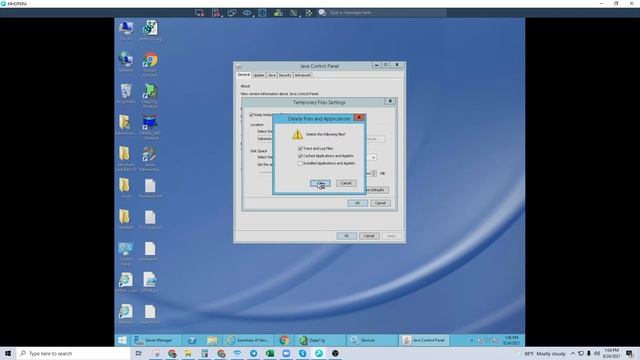Image resolution: width=640 pixels, height=360 pixels.
Task: Click the remote taskbar clock
Action: pos(511,340)
